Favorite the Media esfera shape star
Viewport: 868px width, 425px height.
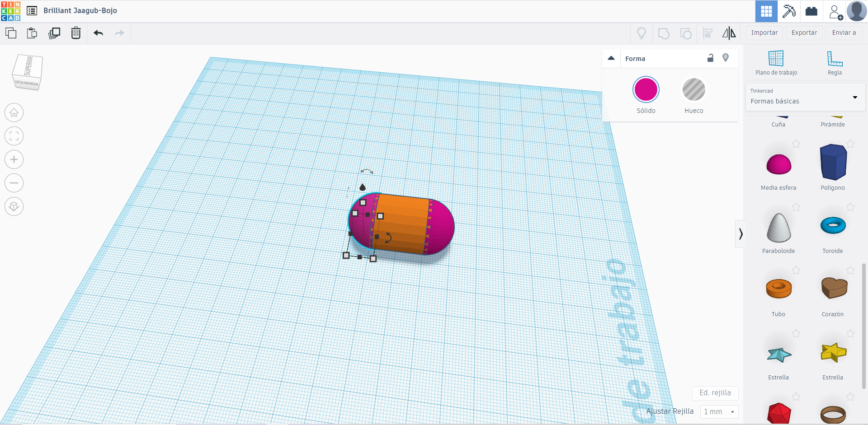click(796, 144)
